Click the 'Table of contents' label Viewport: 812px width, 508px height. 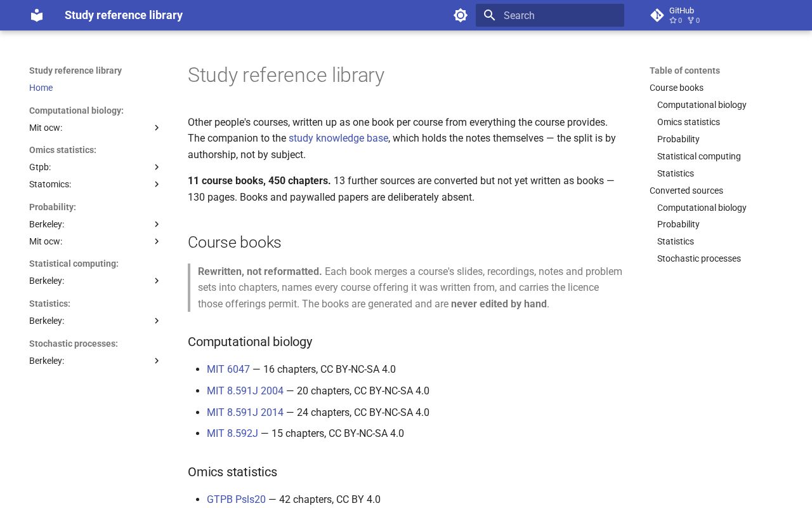684,70
